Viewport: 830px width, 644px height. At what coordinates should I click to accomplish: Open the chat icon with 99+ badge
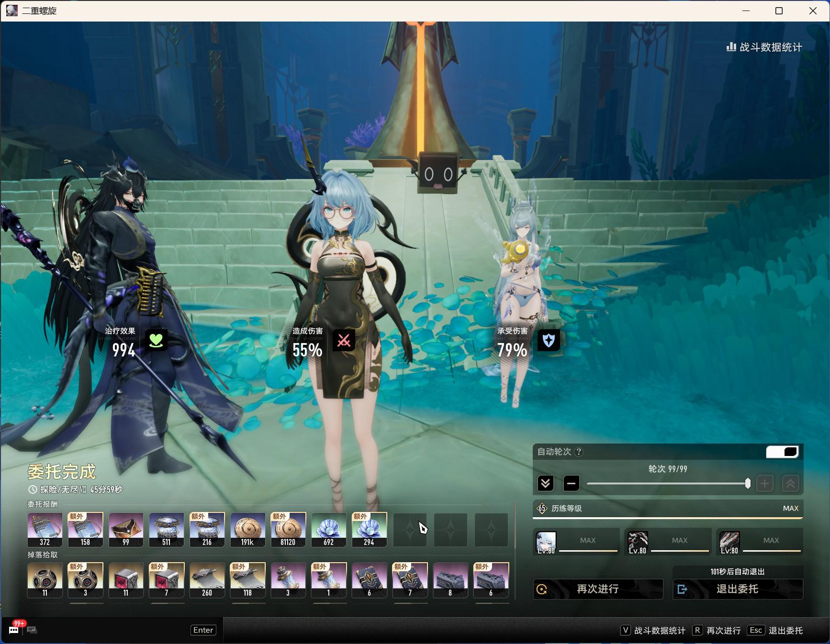coord(14,630)
